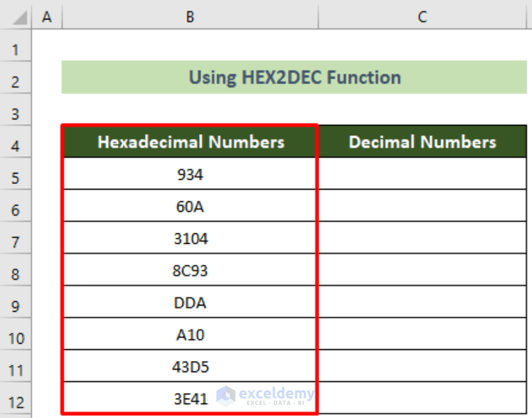Select row 4 header
The image size is (532, 418).
click(16, 141)
